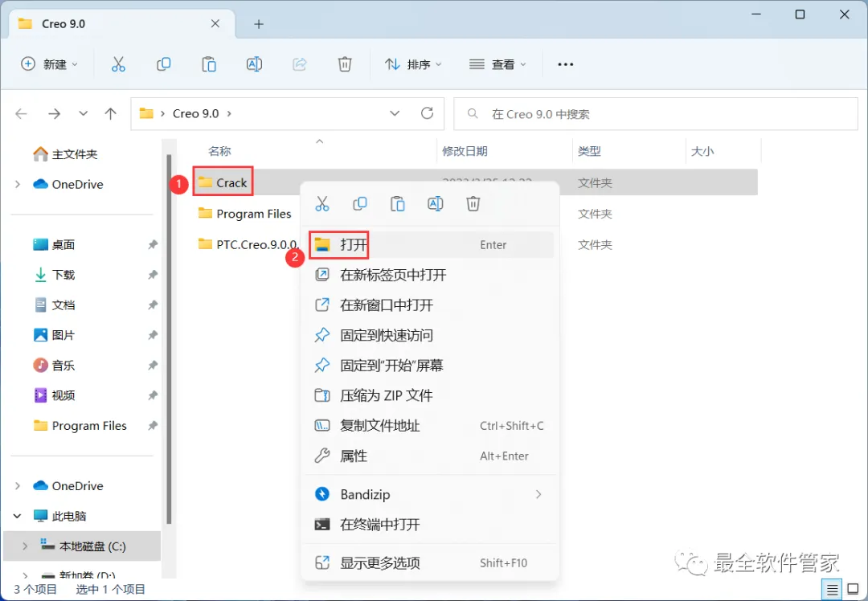Choose 在终端中打开
The image size is (868, 601).
point(429,525)
